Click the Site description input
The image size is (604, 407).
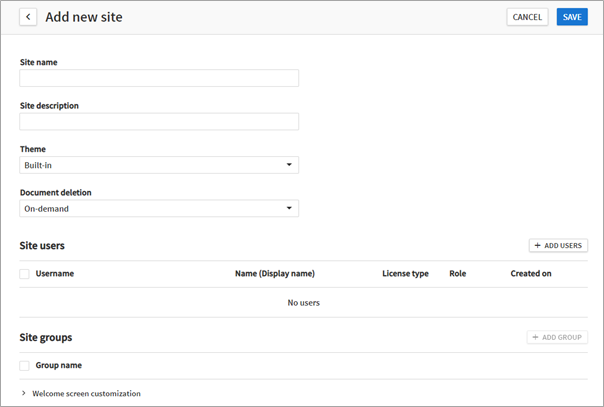[159, 122]
